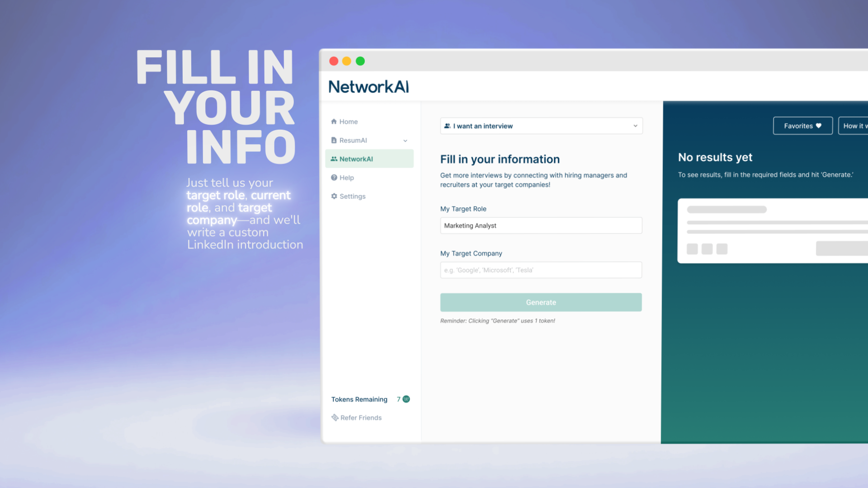Click the Home house icon
Screen dimensions: 868x488
pyautogui.click(x=334, y=122)
